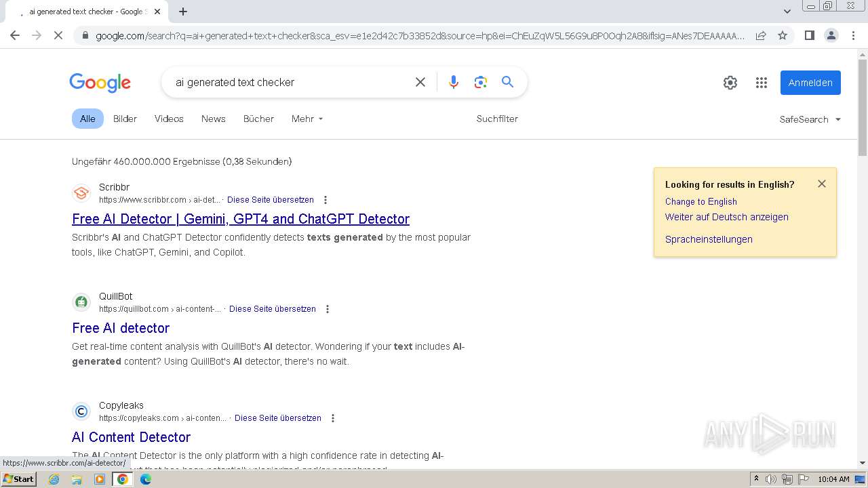
Task: Open the volume tray icon
Action: pos(771,479)
